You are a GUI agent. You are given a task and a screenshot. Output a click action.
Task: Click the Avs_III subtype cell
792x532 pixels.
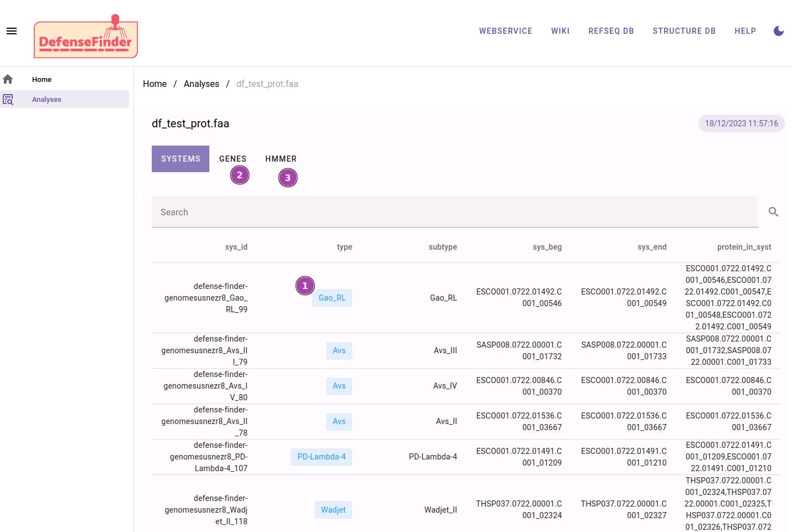445,350
